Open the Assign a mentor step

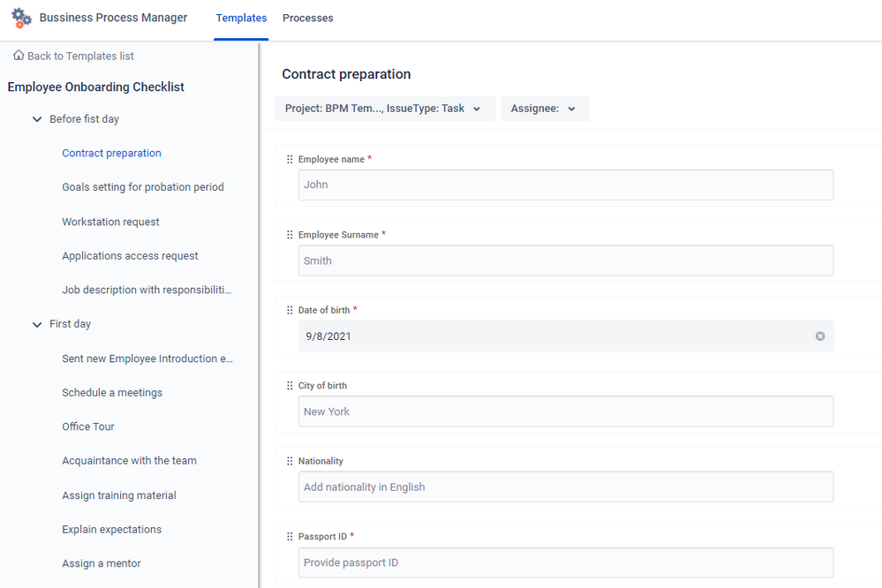[x=102, y=563]
